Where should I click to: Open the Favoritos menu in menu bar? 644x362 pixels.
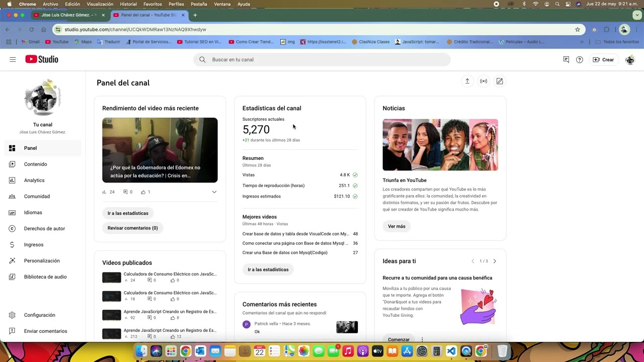pos(152,4)
